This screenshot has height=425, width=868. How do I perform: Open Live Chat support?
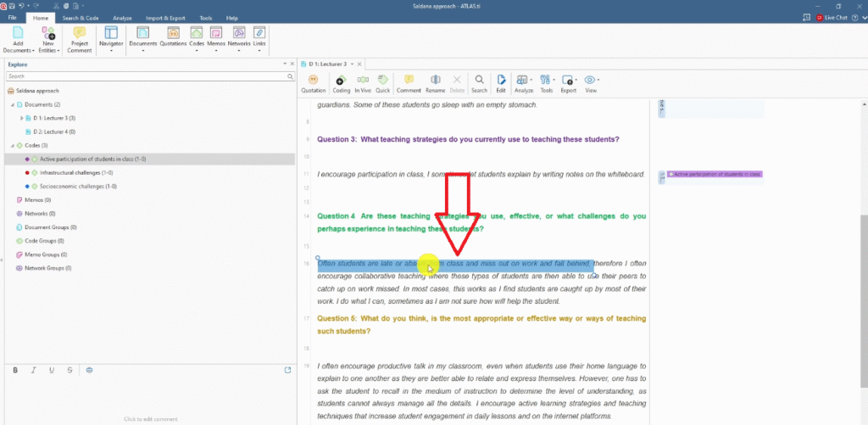pos(837,18)
